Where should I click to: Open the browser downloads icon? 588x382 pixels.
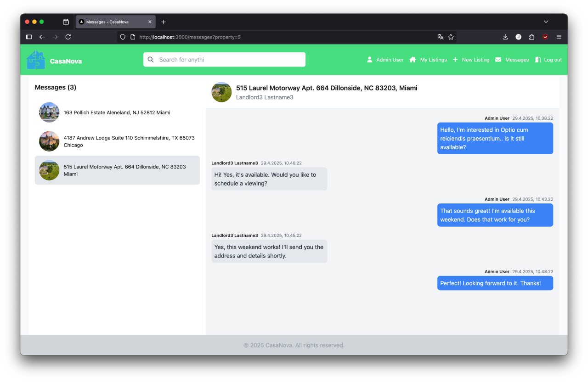(x=505, y=37)
